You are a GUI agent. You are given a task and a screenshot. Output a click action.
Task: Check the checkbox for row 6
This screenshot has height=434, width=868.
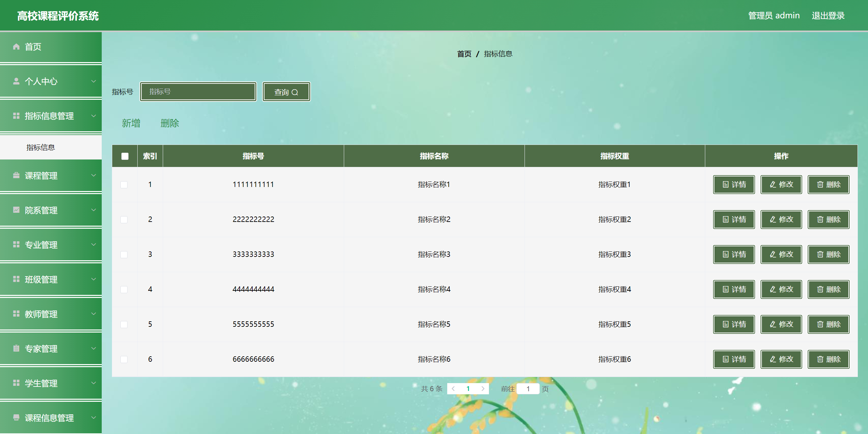point(124,359)
